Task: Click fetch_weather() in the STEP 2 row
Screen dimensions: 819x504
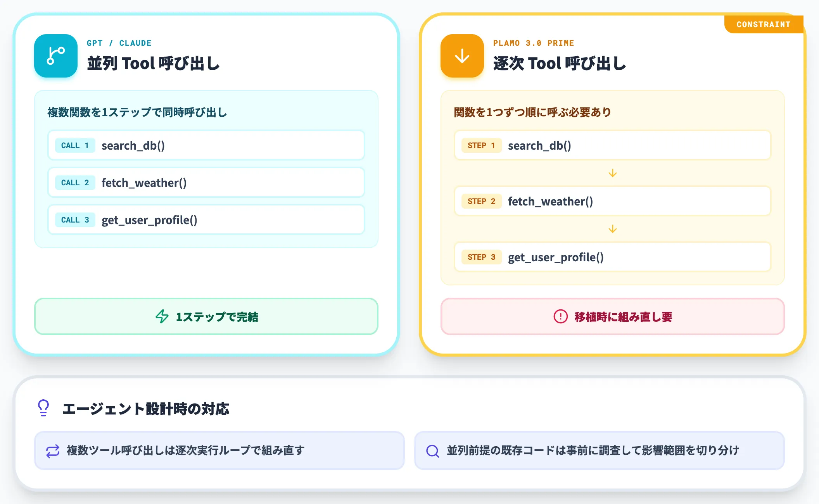Action: [551, 202]
